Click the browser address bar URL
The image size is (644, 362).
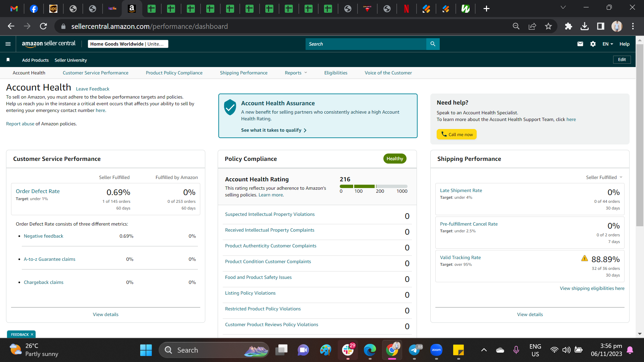[149, 26]
